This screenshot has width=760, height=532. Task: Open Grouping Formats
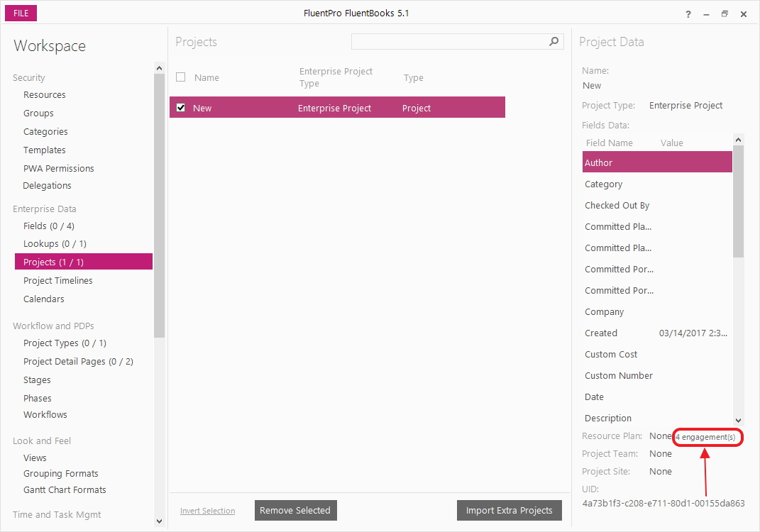pyautogui.click(x=60, y=473)
